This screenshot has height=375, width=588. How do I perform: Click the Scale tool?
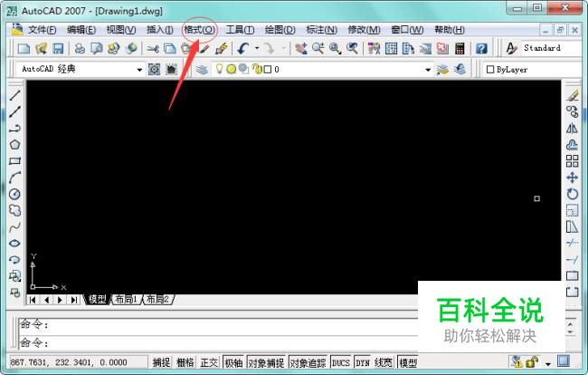pos(573,210)
